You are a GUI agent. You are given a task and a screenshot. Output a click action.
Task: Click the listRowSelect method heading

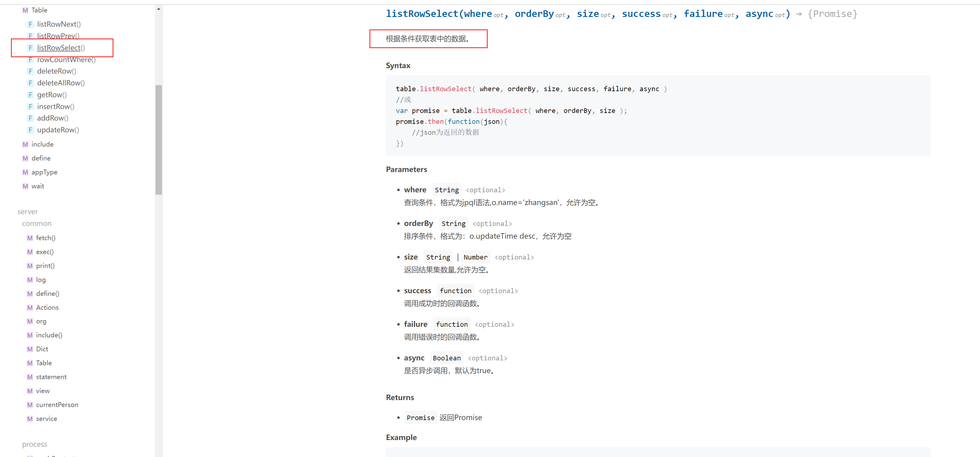(x=422, y=14)
